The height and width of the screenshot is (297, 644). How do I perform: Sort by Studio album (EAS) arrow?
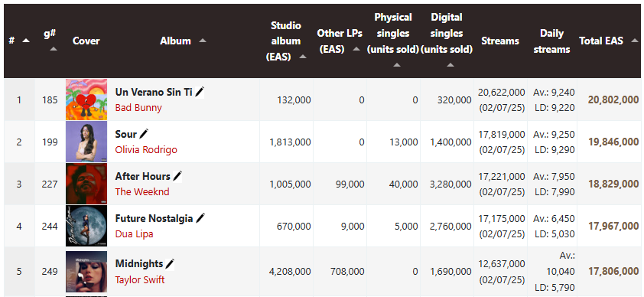[x=303, y=57]
